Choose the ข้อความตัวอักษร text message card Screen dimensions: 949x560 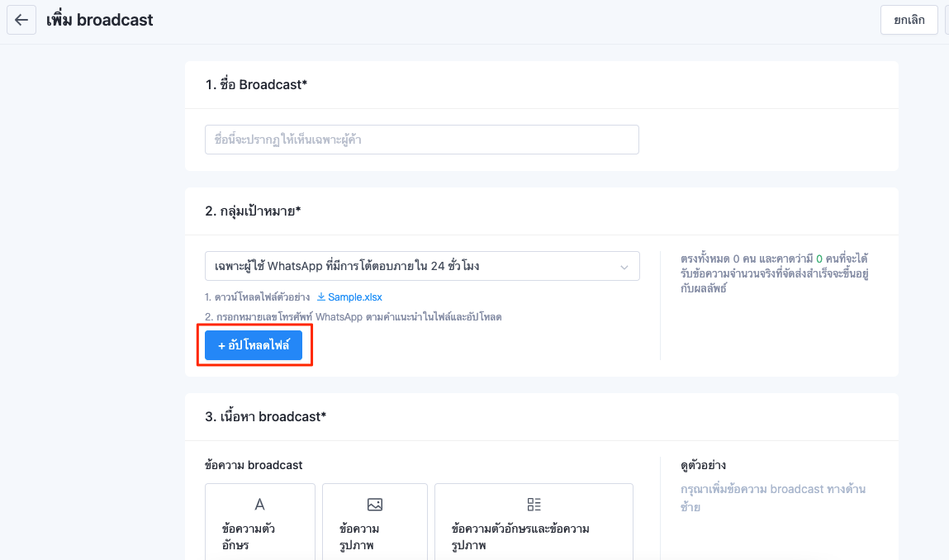[x=260, y=522]
